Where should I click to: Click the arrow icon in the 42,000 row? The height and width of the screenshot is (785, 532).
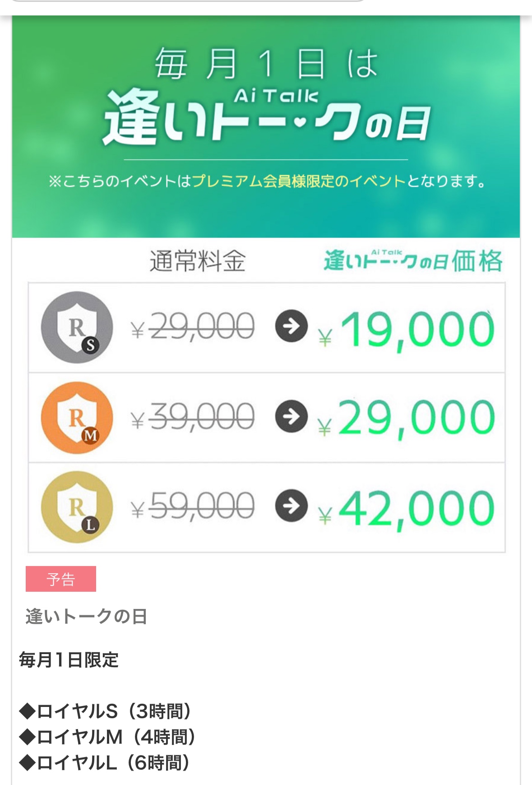(x=291, y=505)
